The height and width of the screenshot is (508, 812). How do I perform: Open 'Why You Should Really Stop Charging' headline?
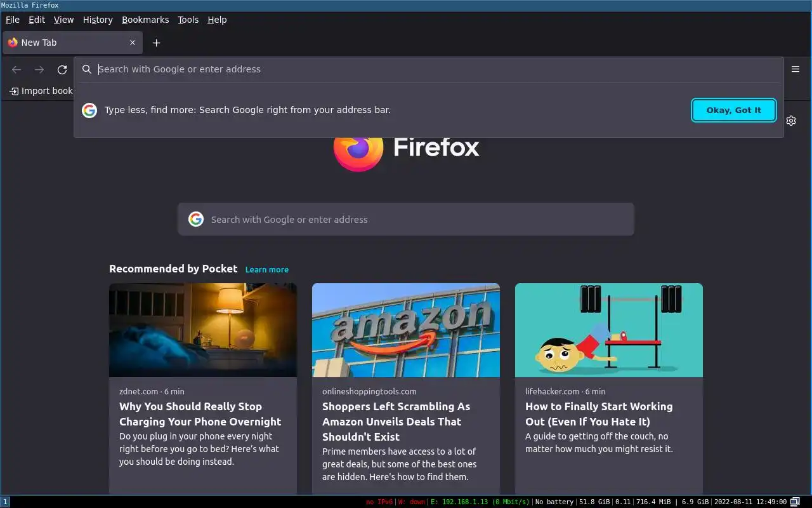[200, 414]
